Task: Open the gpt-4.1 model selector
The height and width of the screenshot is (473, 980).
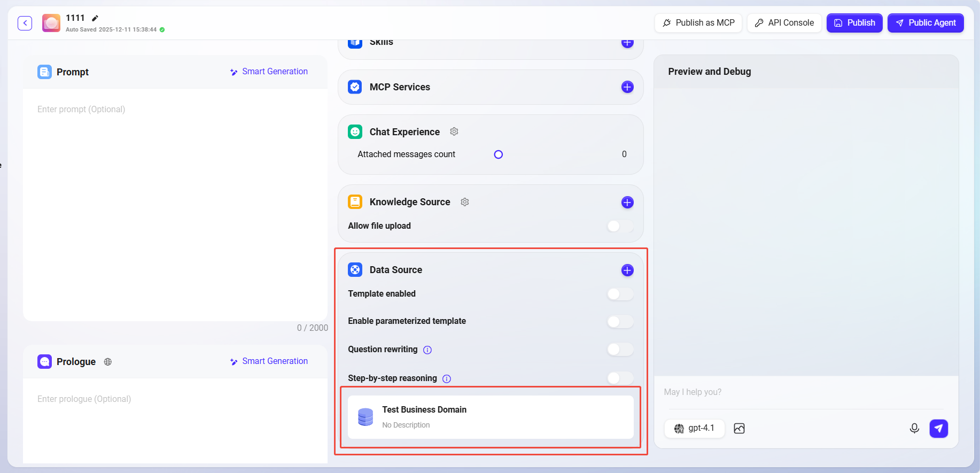Action: (694, 429)
